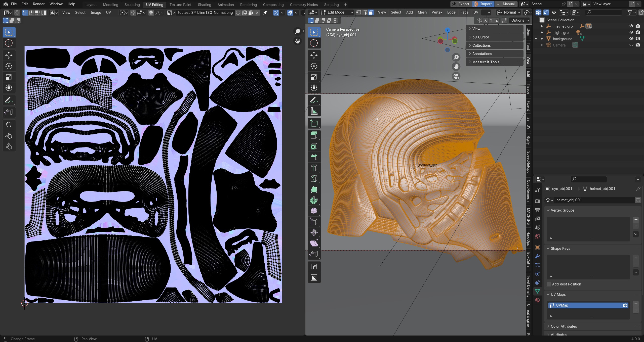
Task: Select the Knife tool in 3D viewport toolbar
Action: [x=314, y=179]
